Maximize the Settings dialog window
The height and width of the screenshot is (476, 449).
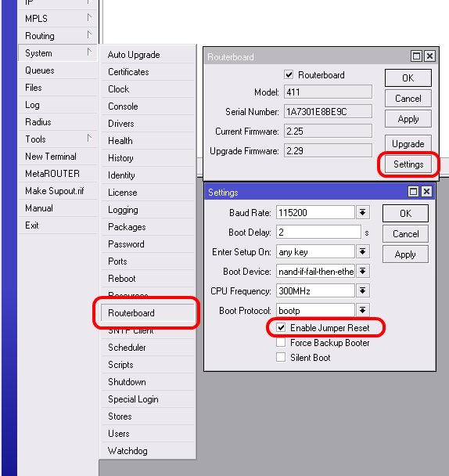[413, 192]
